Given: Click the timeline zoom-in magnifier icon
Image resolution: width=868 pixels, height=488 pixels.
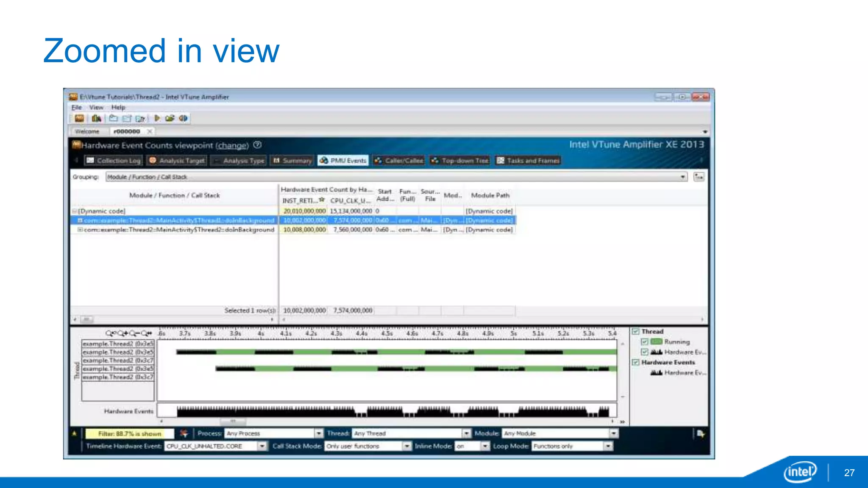Looking at the screenshot, I should pos(122,333).
